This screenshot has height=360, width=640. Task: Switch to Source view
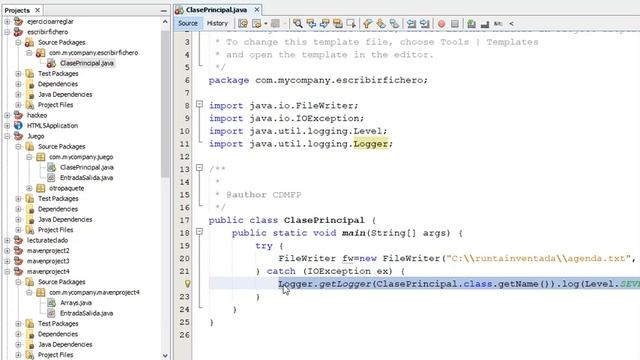[x=188, y=23]
